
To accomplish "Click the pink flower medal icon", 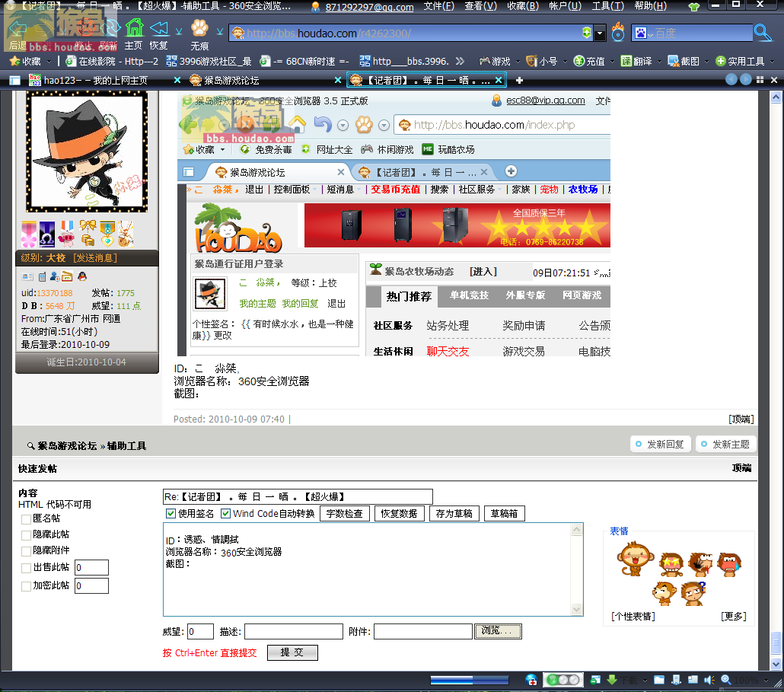I will click(28, 234).
